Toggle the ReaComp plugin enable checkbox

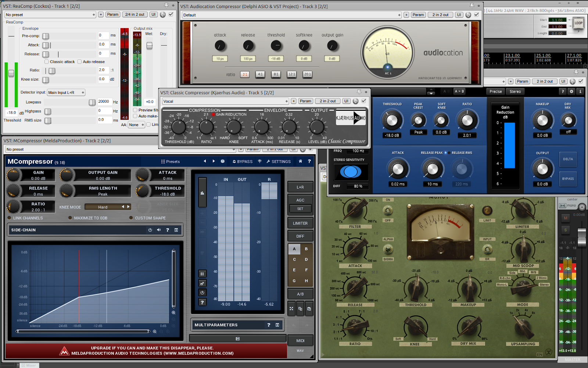point(171,14)
